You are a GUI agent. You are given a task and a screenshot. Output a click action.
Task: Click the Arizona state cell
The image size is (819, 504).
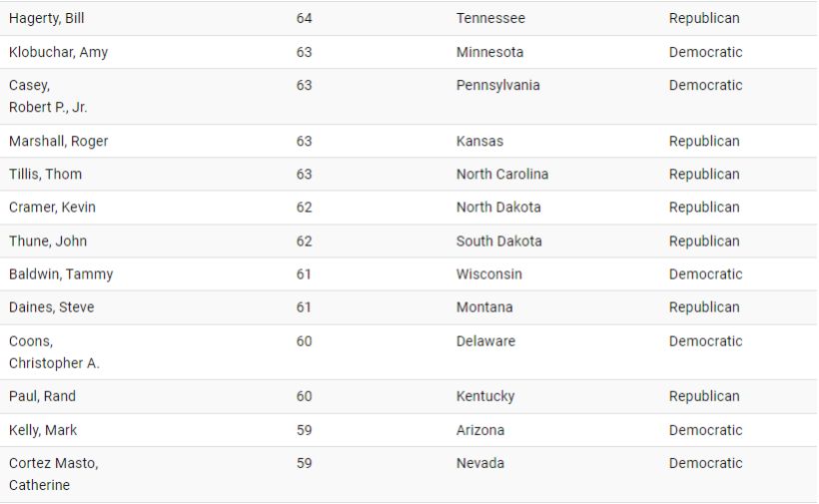tap(480, 430)
